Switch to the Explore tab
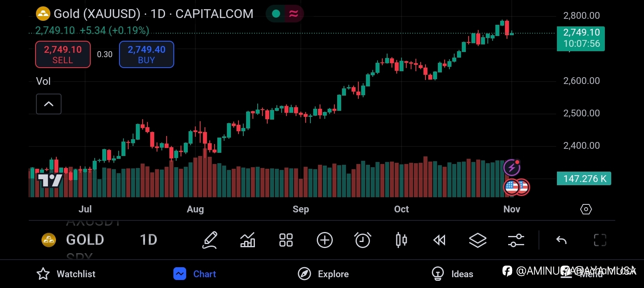The width and height of the screenshot is (644, 288). click(x=324, y=274)
